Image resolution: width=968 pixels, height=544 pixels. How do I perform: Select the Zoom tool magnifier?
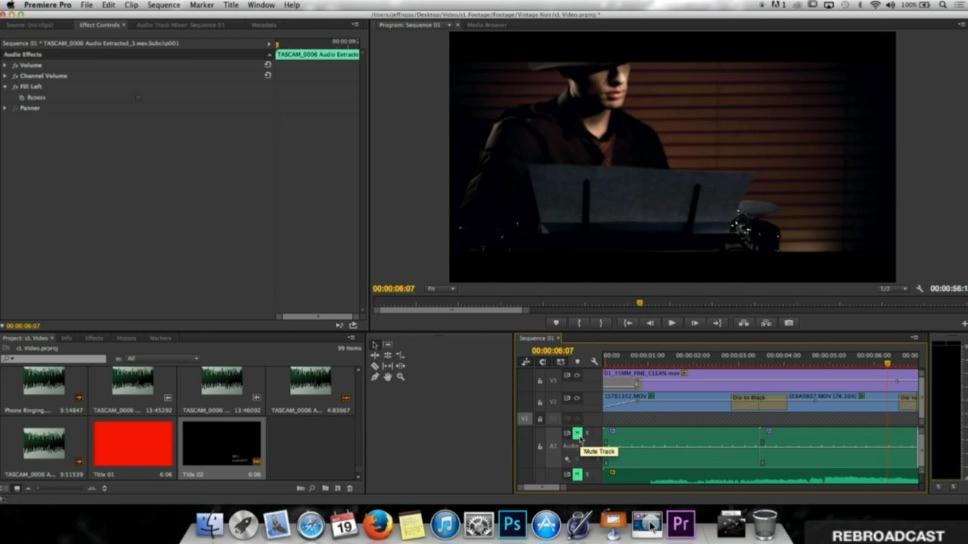pos(400,377)
